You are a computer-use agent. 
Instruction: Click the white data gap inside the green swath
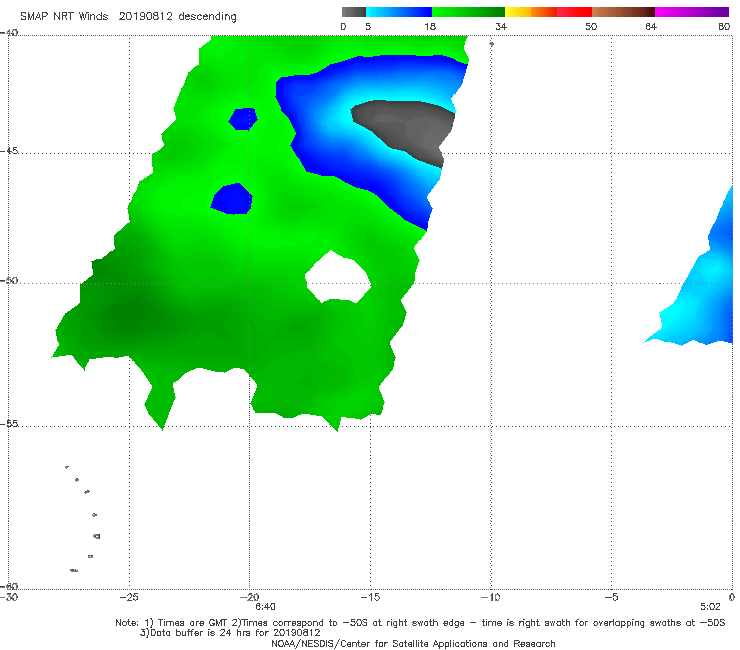tap(338, 278)
